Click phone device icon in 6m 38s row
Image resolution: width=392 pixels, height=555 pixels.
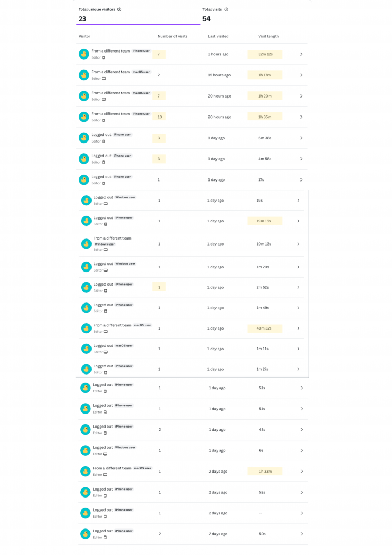(x=103, y=141)
